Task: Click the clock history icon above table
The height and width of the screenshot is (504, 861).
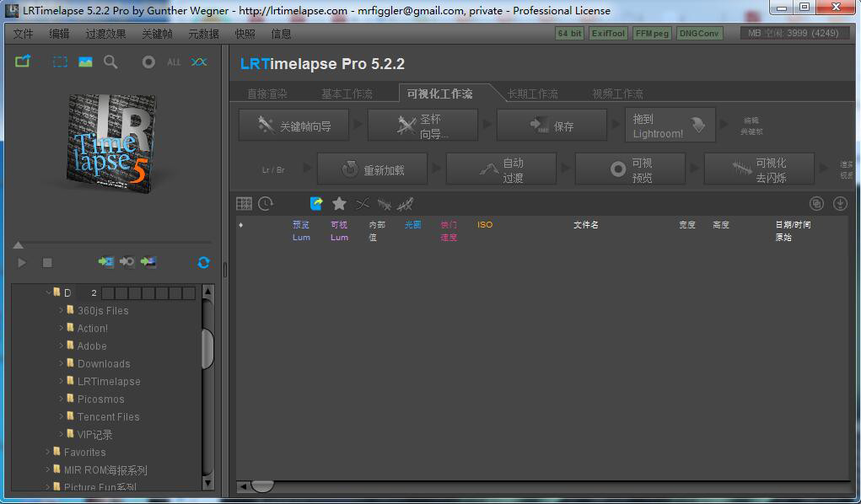Action: pos(266,204)
